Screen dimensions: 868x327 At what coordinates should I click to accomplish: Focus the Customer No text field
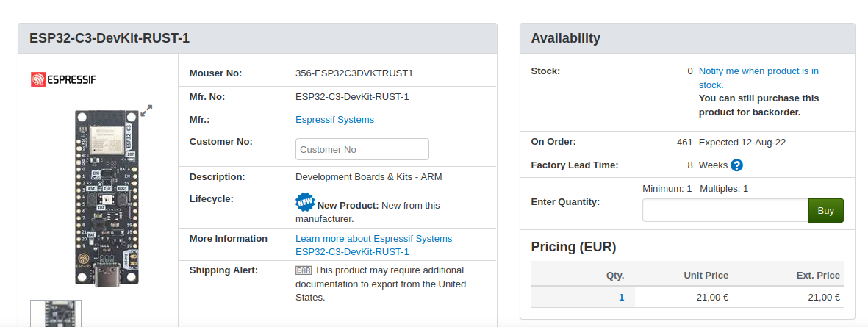click(362, 149)
